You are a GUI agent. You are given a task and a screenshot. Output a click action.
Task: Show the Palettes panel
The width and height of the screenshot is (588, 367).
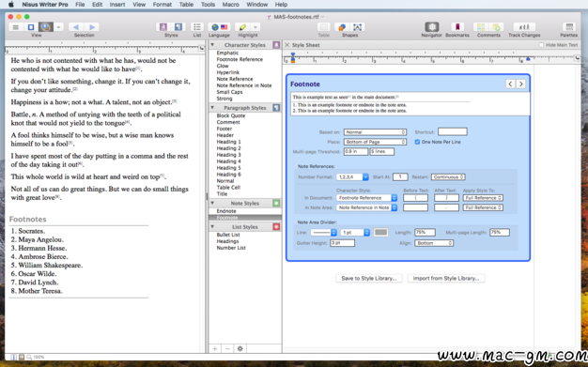pos(569,27)
